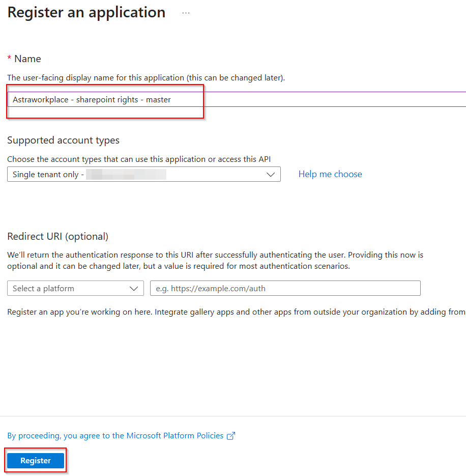
Task: Click the Integrate gallery apps note text
Action: click(236, 312)
